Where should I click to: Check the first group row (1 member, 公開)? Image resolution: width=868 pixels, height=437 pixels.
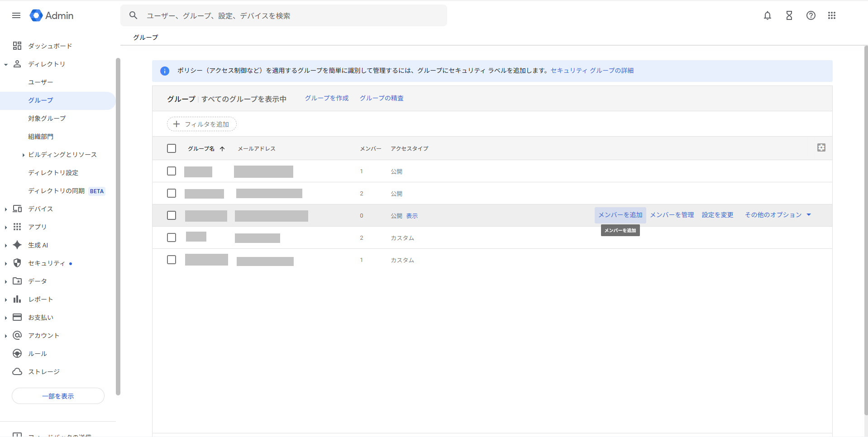coord(172,171)
